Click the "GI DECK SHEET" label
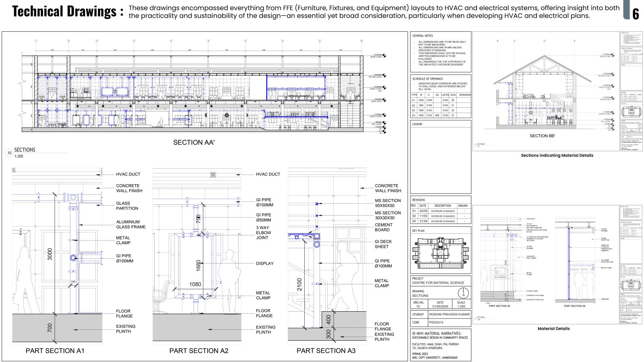 tap(383, 244)
